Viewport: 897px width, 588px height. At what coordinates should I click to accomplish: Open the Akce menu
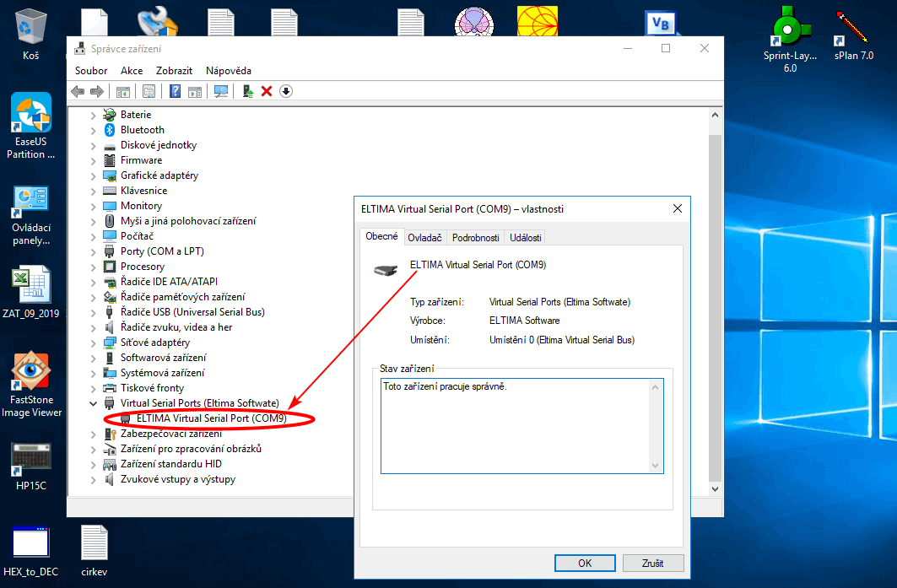(132, 71)
